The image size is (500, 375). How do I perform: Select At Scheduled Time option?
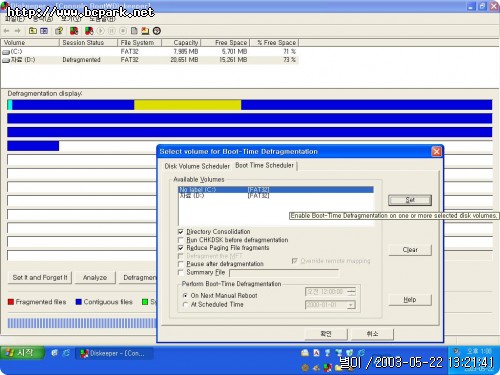185,305
